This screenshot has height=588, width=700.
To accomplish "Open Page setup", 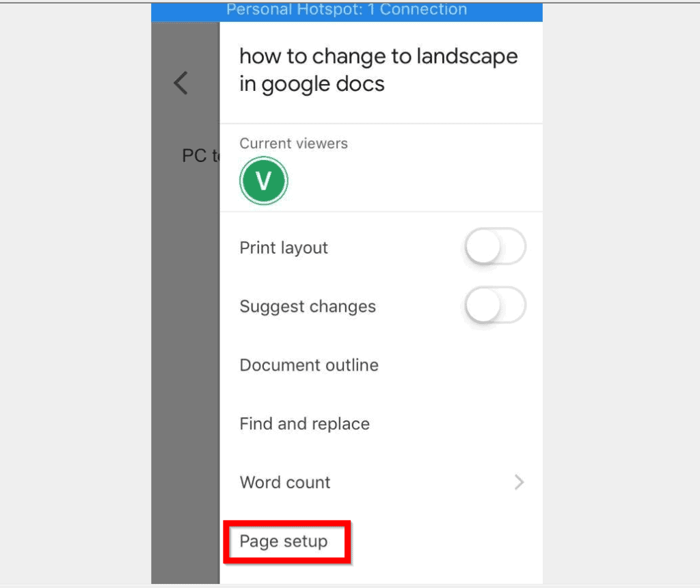I will click(284, 541).
